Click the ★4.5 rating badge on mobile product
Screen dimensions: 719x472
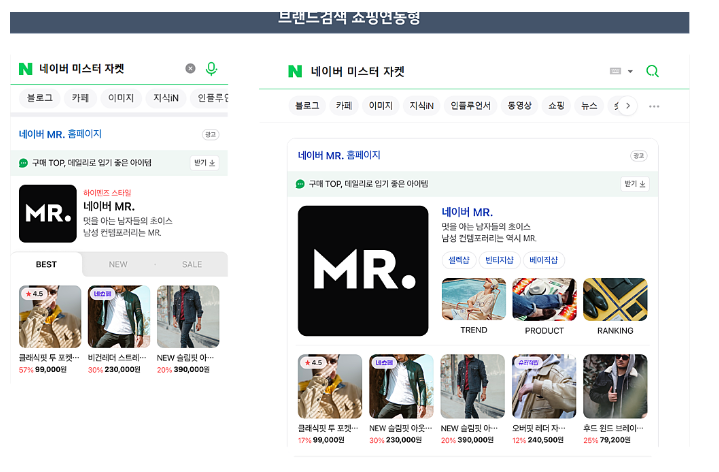tap(34, 294)
